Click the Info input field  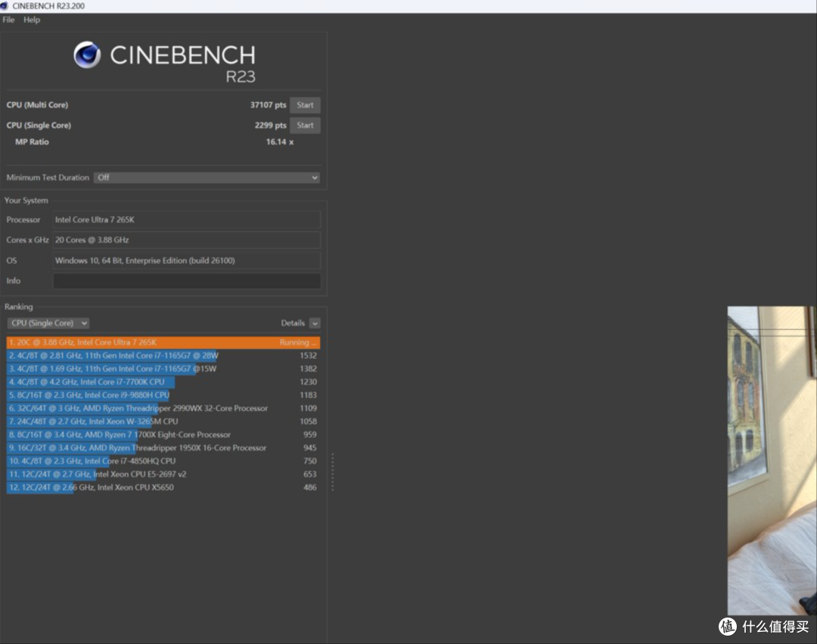[187, 281]
